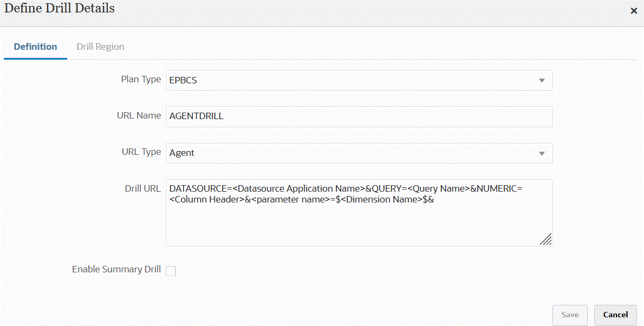The height and width of the screenshot is (326, 644).
Task: Click the Define Drill Details title
Action: point(60,8)
